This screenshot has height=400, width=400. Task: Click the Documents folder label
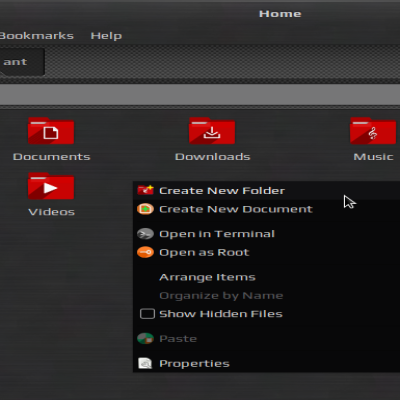51,157
